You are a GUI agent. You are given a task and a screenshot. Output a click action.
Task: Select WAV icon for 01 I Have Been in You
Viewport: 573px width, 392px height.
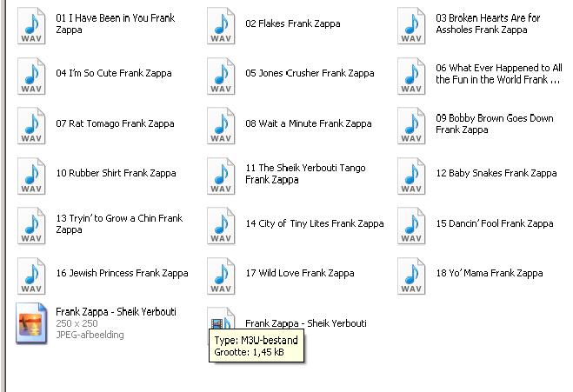[31, 26]
